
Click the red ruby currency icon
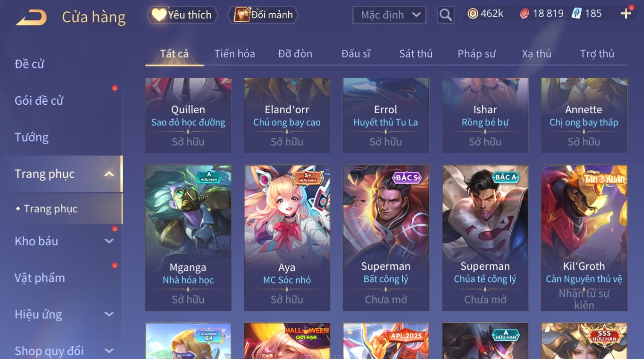click(524, 14)
